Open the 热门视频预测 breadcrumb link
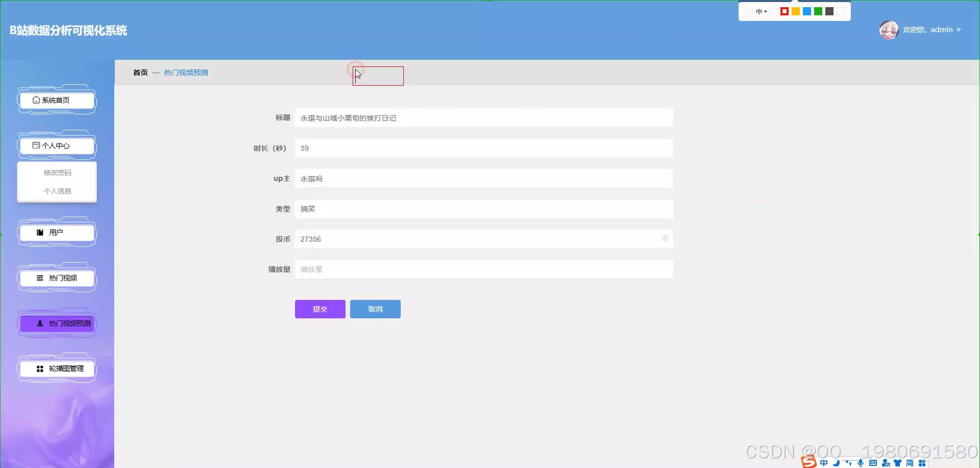This screenshot has height=468, width=980. 185,72
